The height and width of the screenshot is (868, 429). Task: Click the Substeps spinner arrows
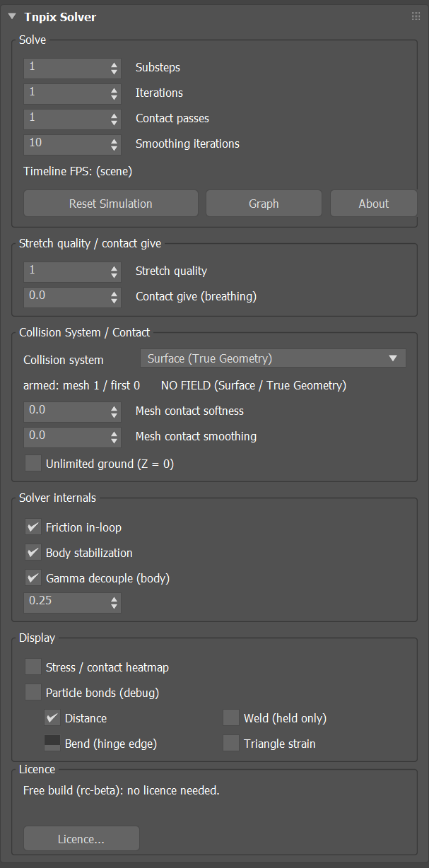coord(114,68)
